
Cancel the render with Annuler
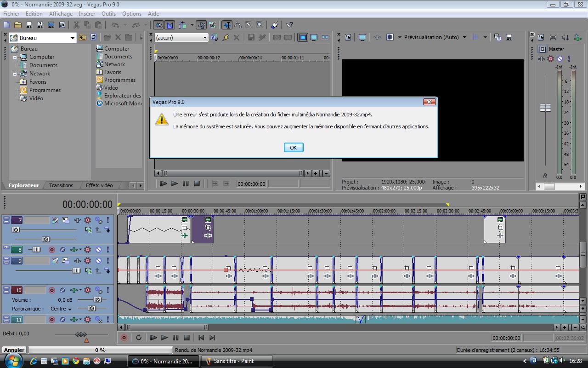click(x=14, y=350)
